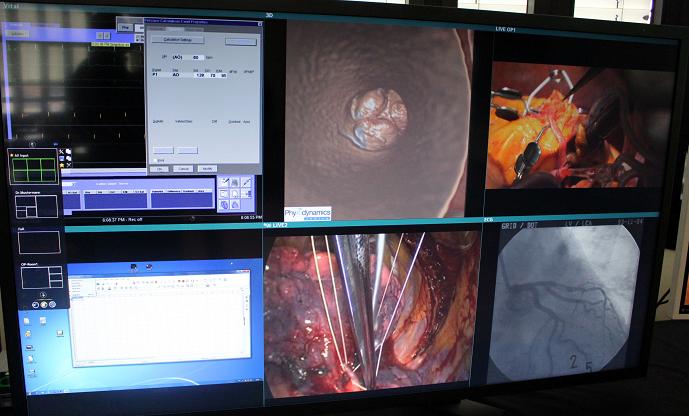Confirm the dialog with OK

160,169
